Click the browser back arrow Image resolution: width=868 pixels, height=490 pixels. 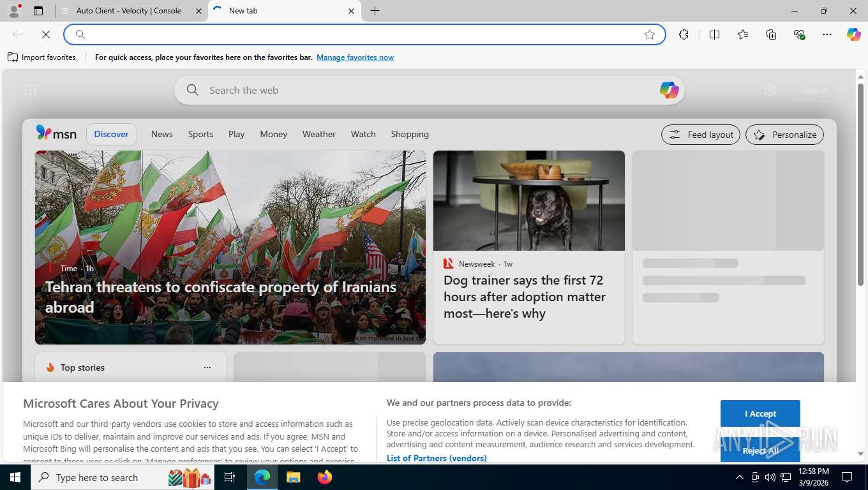pyautogui.click(x=18, y=34)
